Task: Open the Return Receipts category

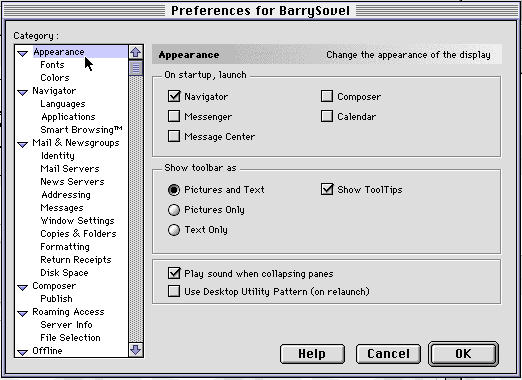Action: click(76, 260)
